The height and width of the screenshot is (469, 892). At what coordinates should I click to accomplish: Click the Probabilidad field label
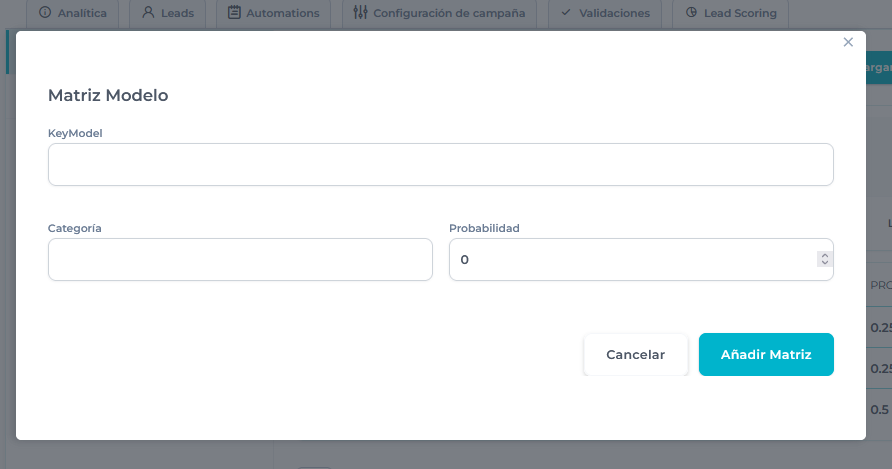click(x=484, y=228)
